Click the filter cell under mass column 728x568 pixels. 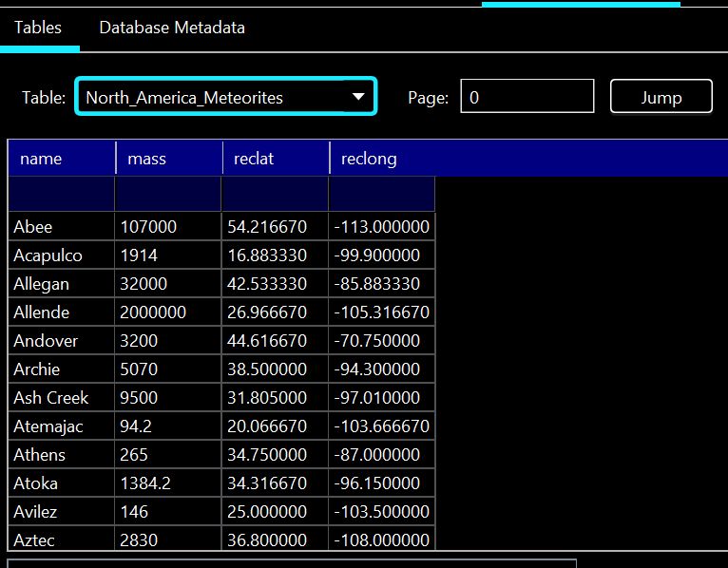click(168, 194)
